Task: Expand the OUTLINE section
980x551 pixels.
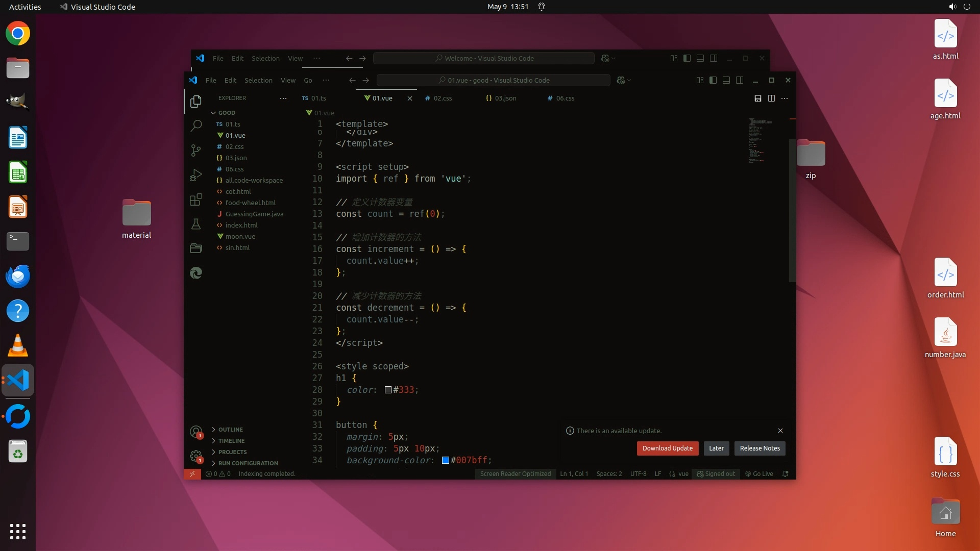Action: point(231,430)
